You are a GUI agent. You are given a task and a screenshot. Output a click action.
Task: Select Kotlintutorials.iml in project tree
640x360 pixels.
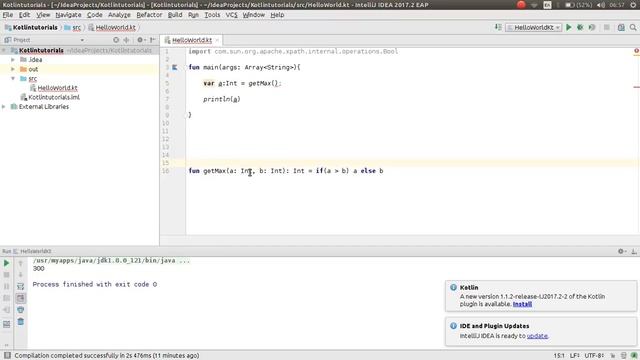50,97
